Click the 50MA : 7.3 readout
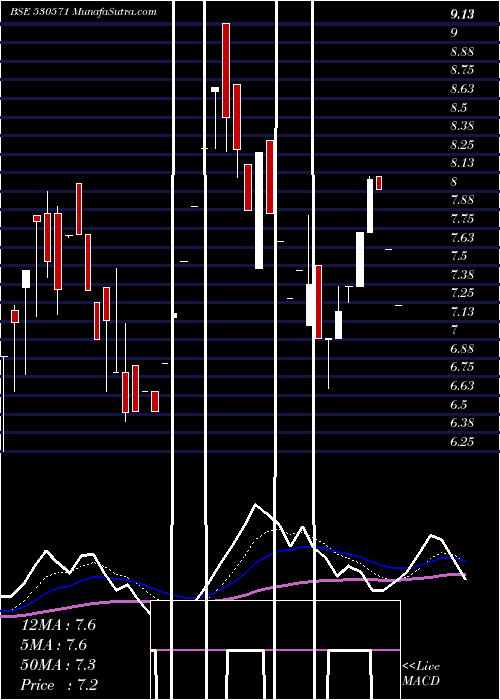Viewport: 500px width, 700px height. point(58,665)
